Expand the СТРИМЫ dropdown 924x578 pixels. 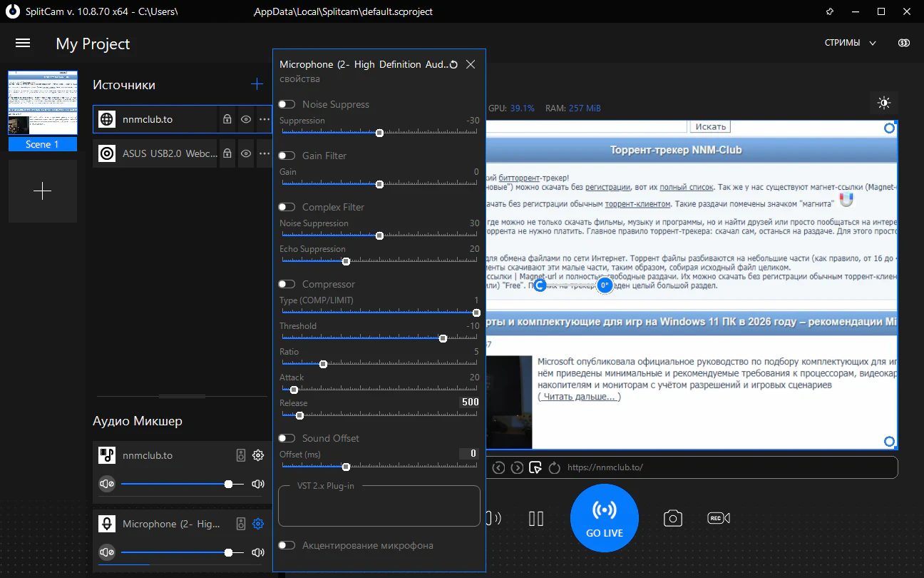point(850,43)
